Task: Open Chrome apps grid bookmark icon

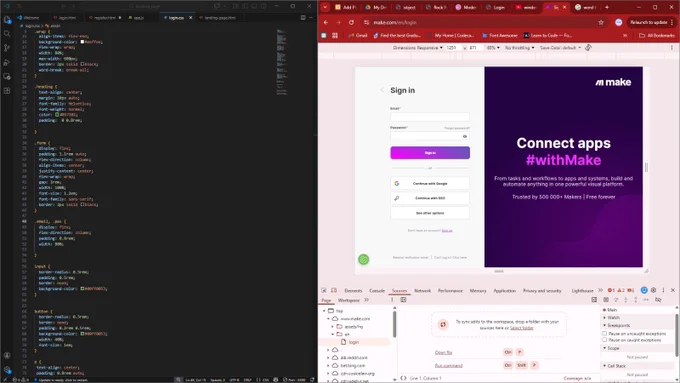Action: 335,36
